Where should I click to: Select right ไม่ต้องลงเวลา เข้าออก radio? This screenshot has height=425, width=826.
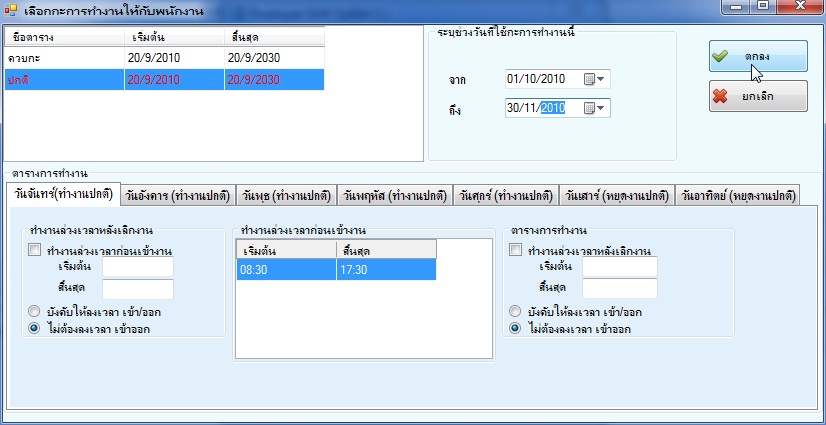point(516,329)
